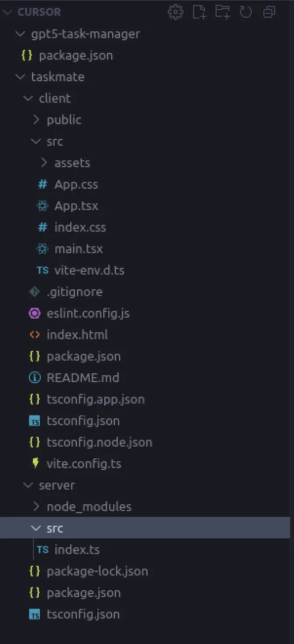This screenshot has height=644, width=294.
Task: Collapse the taskmate folder
Action: (58, 77)
